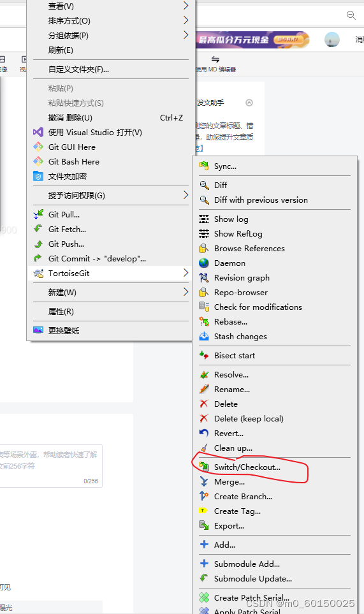Expand the 新建(W) submenu arrow

pos(186,292)
